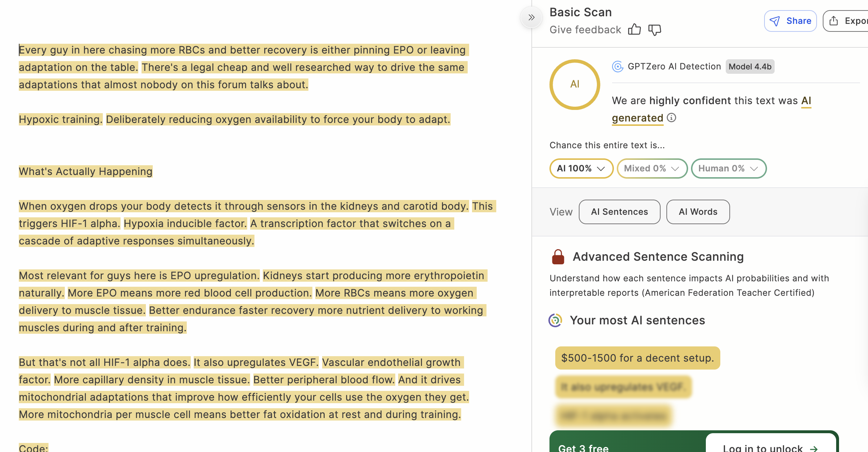
Task: Click the GPTZero AI Detection logo icon
Action: point(618,67)
